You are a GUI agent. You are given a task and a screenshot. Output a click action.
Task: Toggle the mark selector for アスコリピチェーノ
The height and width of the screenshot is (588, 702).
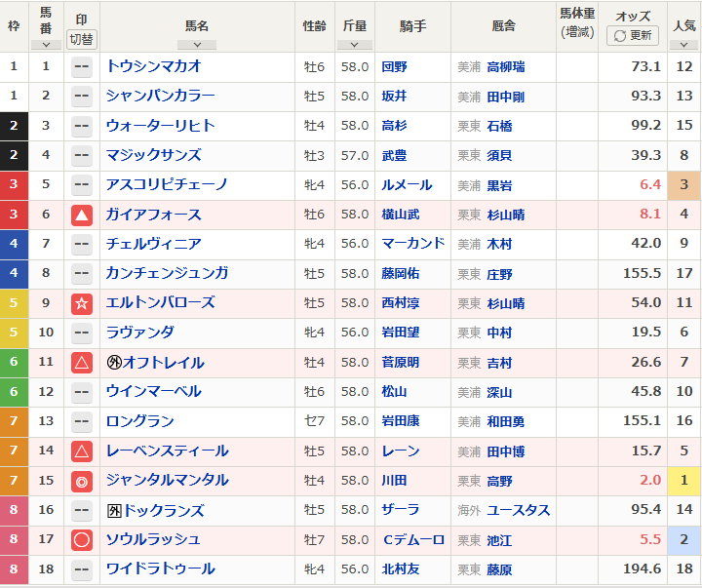point(82,184)
